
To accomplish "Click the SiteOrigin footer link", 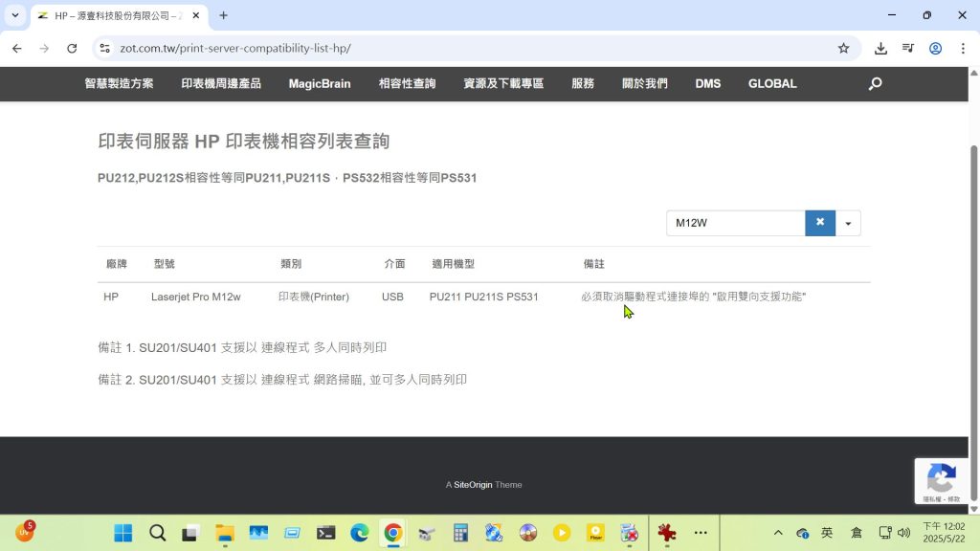I will 473,485.
